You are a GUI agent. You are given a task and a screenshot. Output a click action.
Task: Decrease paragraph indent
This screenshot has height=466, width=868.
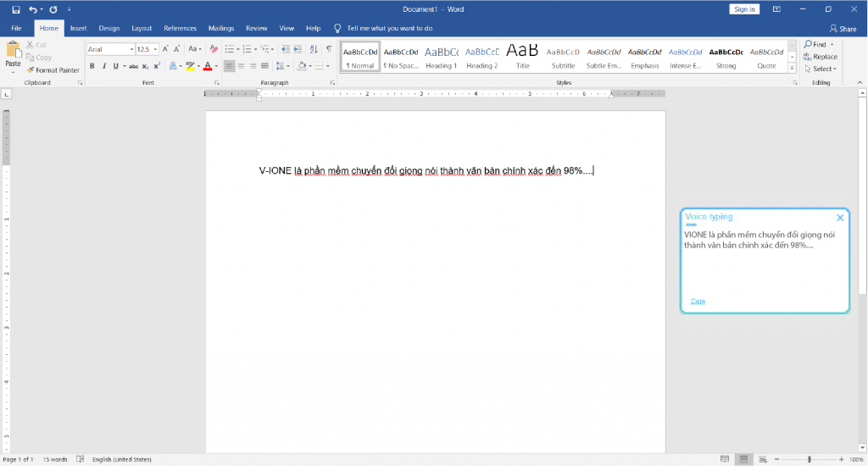click(286, 49)
